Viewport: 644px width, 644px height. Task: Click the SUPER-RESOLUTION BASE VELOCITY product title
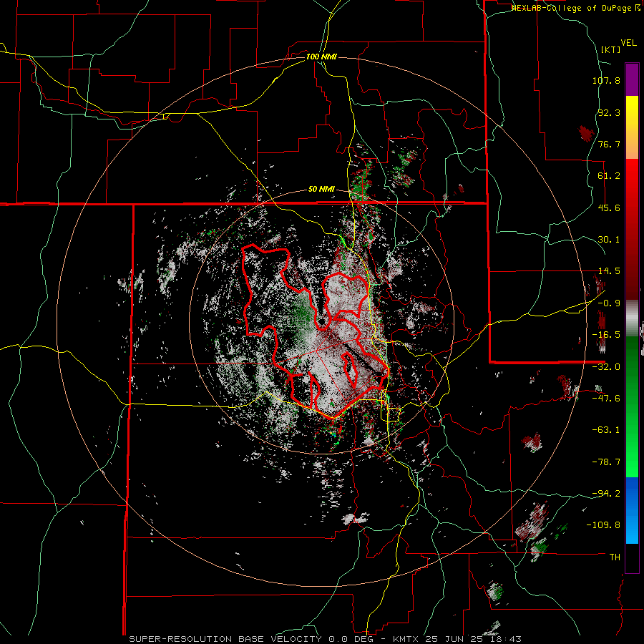click(x=225, y=639)
